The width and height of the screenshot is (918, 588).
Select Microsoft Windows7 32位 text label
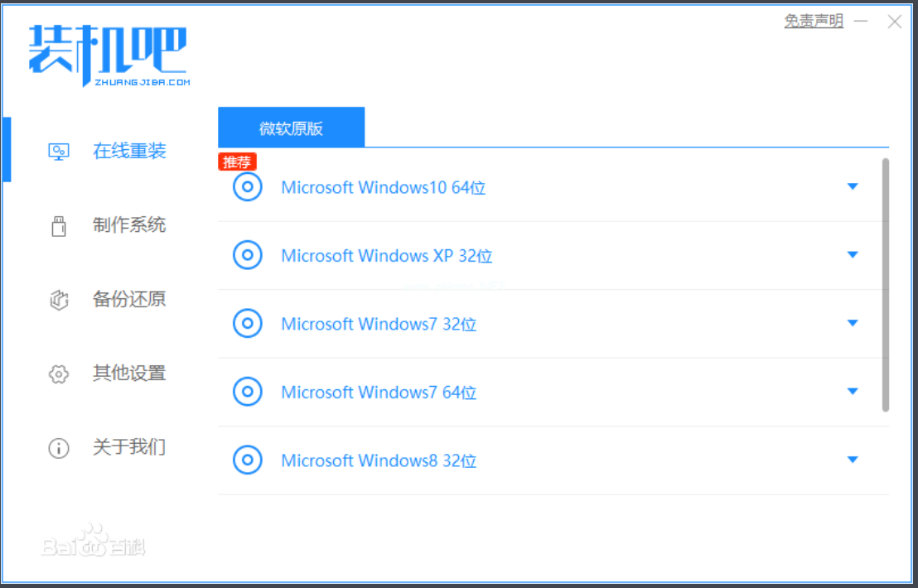pyautogui.click(x=379, y=324)
